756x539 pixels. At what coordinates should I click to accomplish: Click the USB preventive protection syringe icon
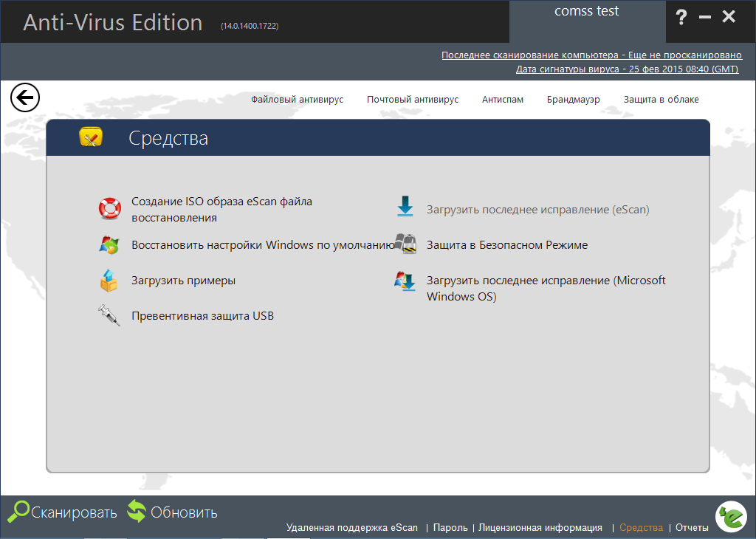[x=108, y=316]
